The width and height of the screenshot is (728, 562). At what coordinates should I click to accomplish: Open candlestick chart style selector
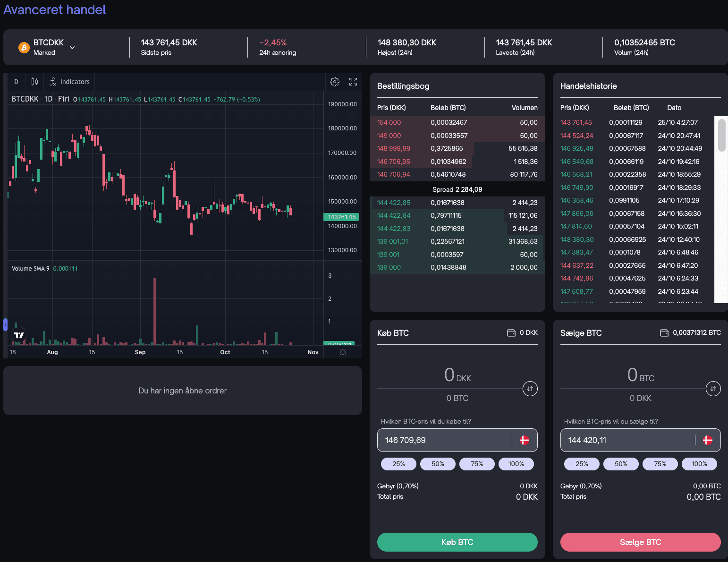(34, 82)
